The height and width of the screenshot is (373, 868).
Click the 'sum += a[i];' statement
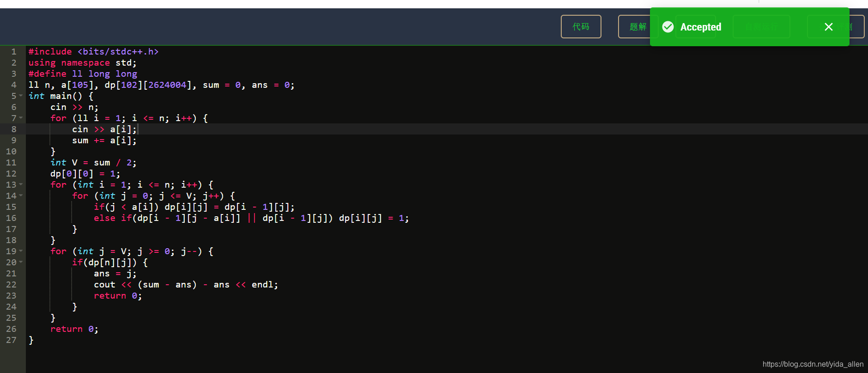point(104,140)
